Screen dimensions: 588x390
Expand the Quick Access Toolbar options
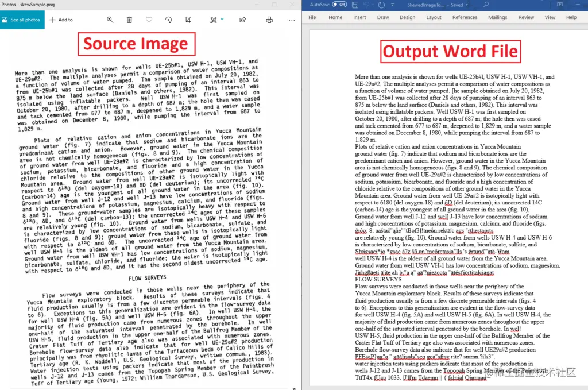coord(392,5)
